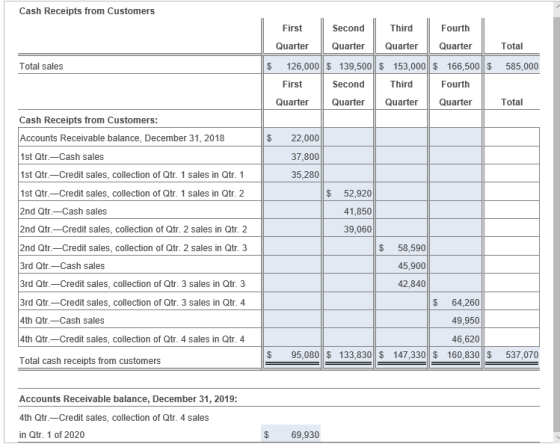Click the empty Third Quarter cell in the 2nd Qtr cash sales row

tap(401, 211)
